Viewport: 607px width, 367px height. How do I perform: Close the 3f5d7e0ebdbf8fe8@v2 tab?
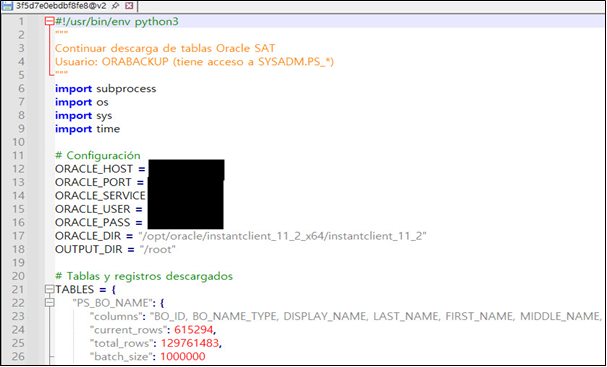tap(129, 5)
